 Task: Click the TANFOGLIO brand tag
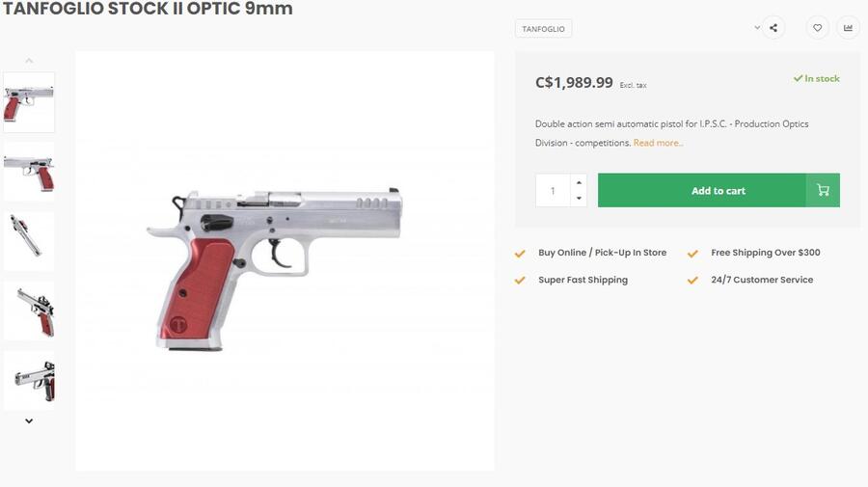(544, 29)
